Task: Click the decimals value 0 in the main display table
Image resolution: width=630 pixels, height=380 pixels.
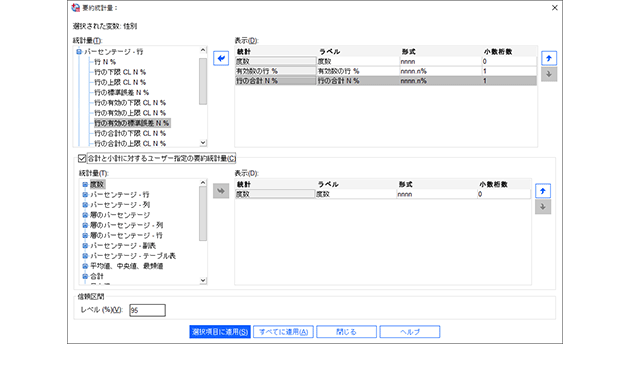Action: (x=509, y=61)
